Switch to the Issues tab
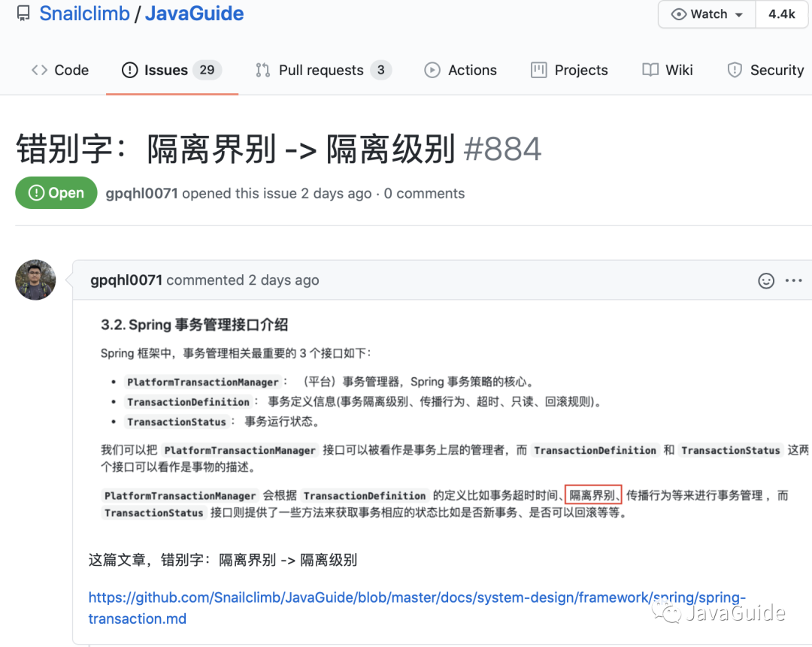This screenshot has width=812, height=647. (172, 70)
